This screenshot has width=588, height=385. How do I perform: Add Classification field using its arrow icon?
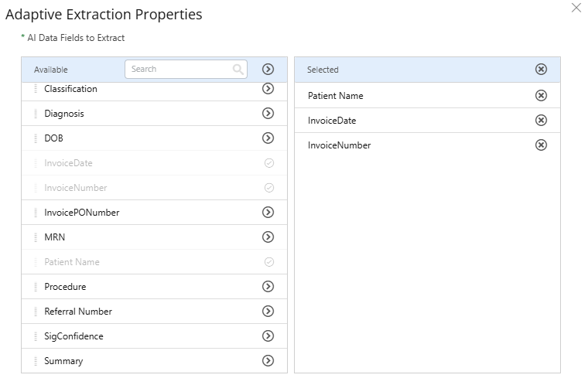(268, 89)
